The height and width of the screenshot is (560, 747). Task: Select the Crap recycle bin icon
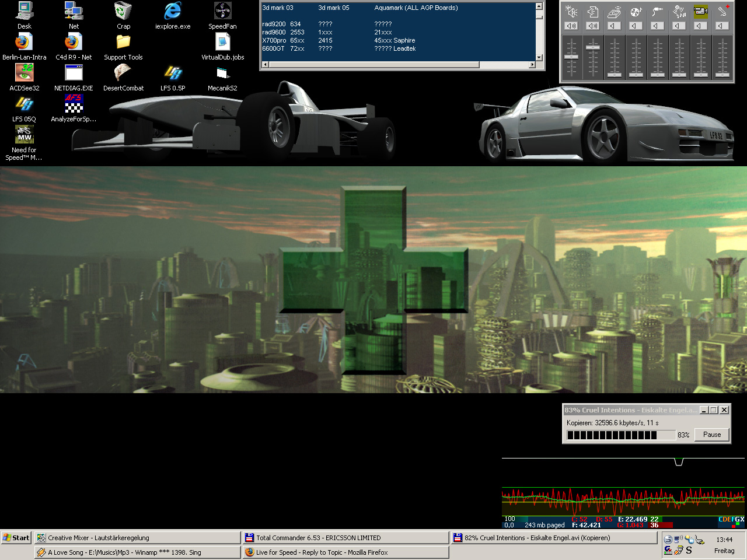click(x=123, y=15)
